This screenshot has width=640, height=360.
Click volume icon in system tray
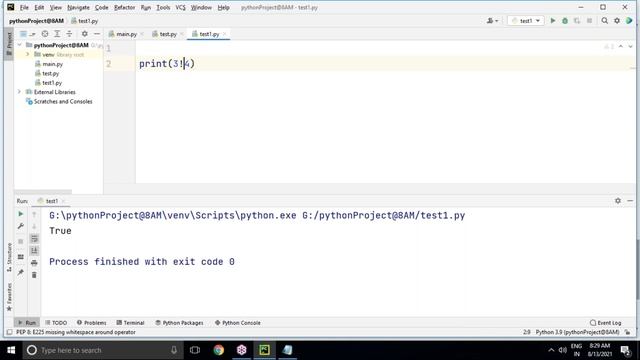click(563, 350)
